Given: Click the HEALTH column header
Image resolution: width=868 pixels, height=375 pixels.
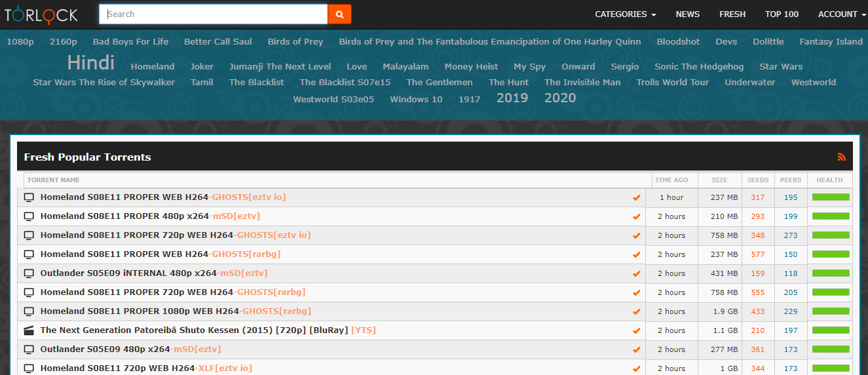Looking at the screenshot, I should [830, 180].
